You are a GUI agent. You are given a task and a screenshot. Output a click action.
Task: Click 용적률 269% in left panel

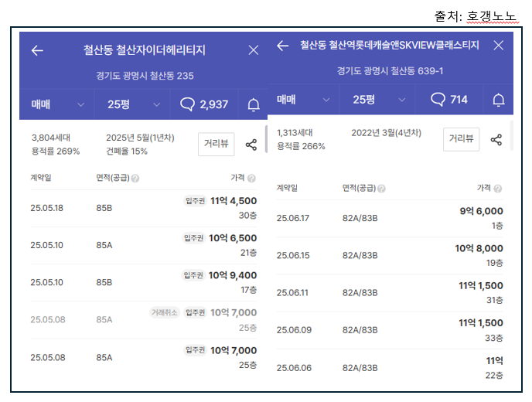(56, 152)
